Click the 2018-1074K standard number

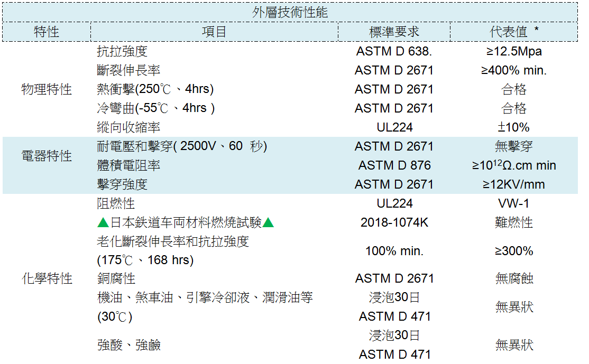click(x=394, y=223)
